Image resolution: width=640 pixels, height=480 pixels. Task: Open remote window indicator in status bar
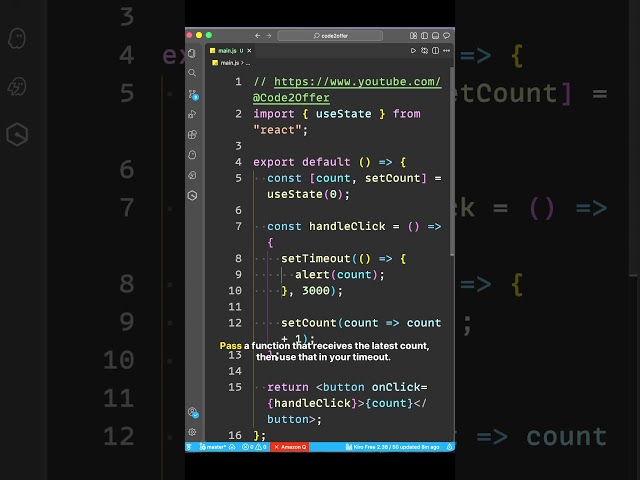pyautogui.click(x=189, y=447)
